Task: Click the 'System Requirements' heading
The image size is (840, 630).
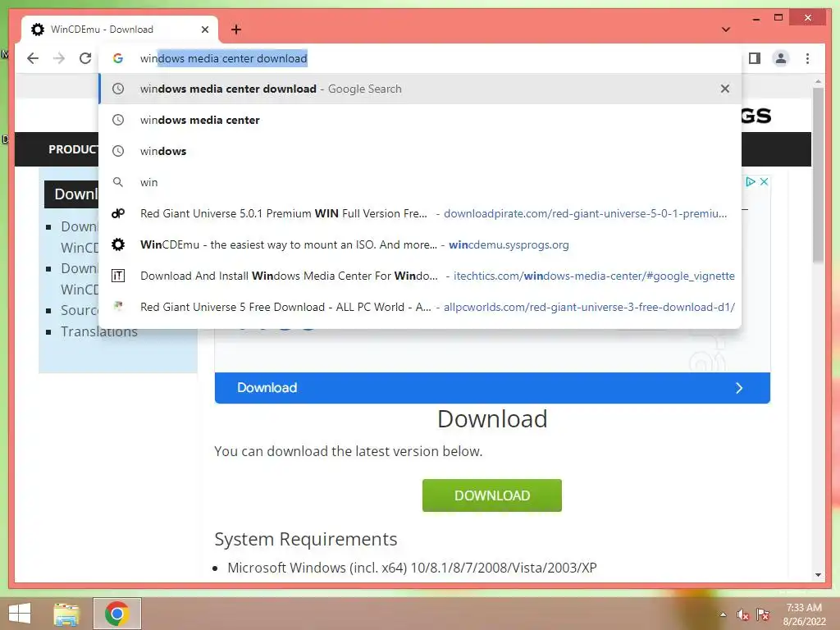Action: point(305,539)
